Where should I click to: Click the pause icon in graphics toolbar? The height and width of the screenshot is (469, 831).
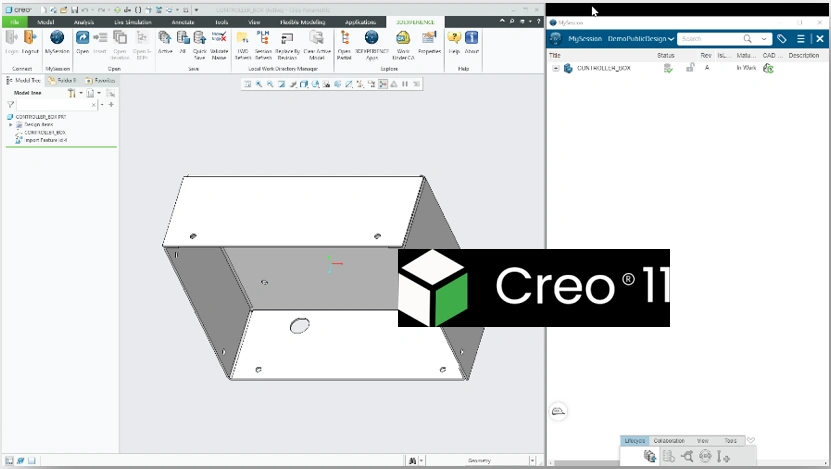405,84
